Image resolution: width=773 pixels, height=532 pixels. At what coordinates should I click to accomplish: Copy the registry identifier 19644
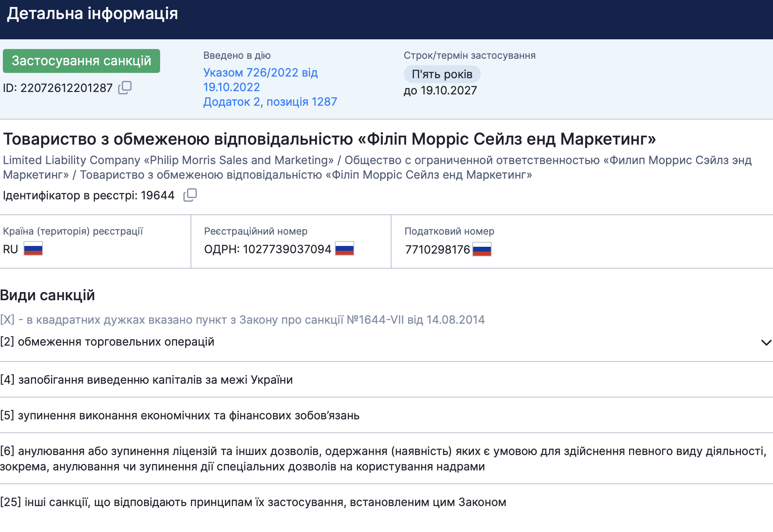click(x=190, y=195)
